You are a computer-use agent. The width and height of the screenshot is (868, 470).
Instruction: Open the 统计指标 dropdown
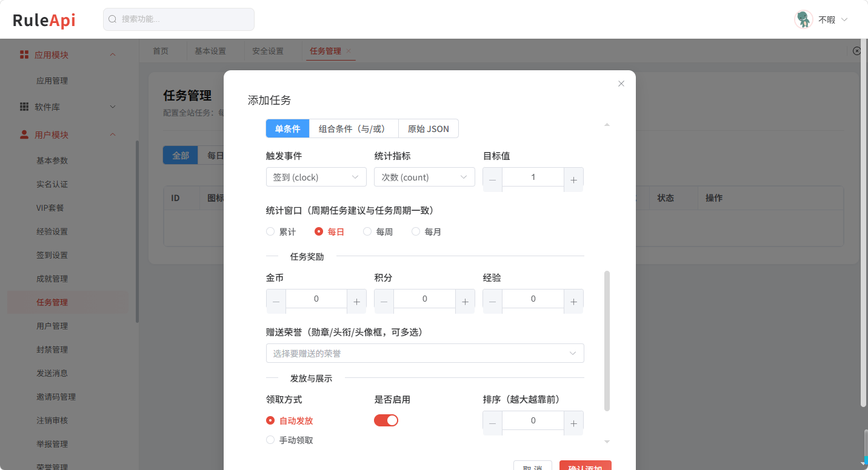[x=424, y=177]
